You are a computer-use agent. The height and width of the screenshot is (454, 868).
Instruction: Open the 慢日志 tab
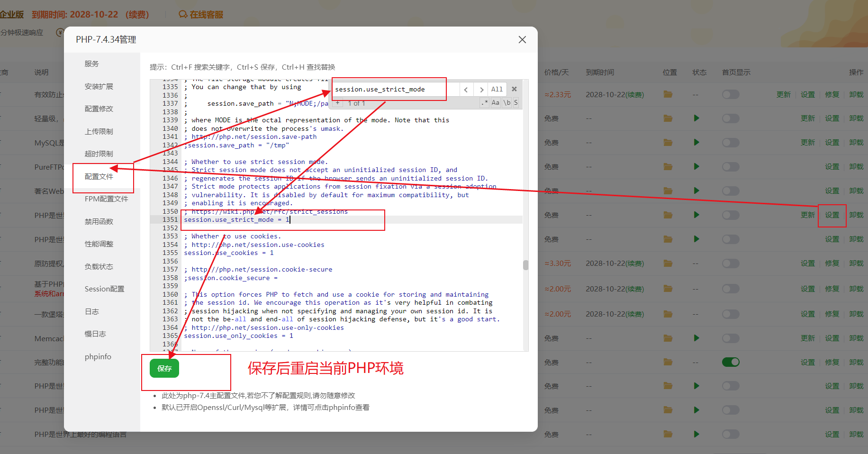point(95,334)
